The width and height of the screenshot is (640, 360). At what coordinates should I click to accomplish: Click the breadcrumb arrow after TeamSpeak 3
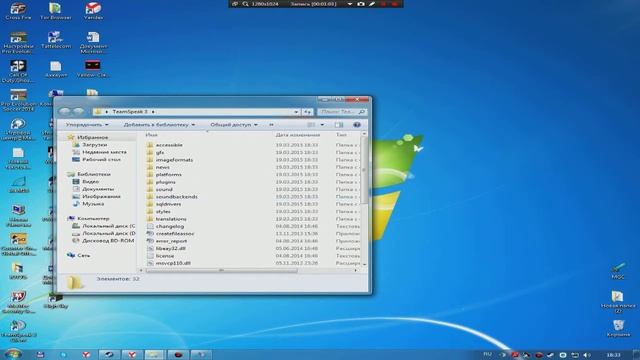153,111
